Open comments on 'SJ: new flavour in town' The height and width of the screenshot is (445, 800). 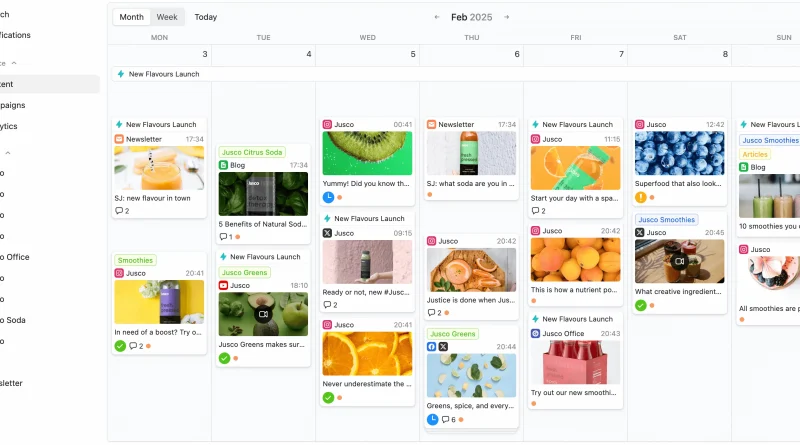[122, 211]
